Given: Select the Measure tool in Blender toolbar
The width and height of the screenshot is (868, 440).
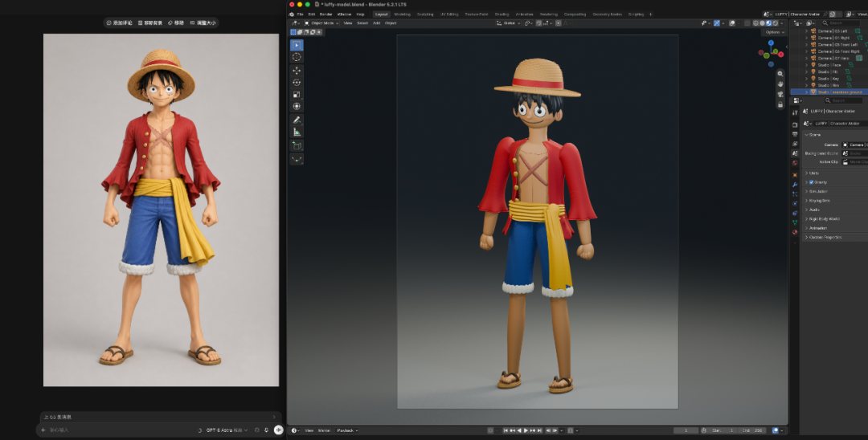Looking at the screenshot, I should (x=297, y=132).
